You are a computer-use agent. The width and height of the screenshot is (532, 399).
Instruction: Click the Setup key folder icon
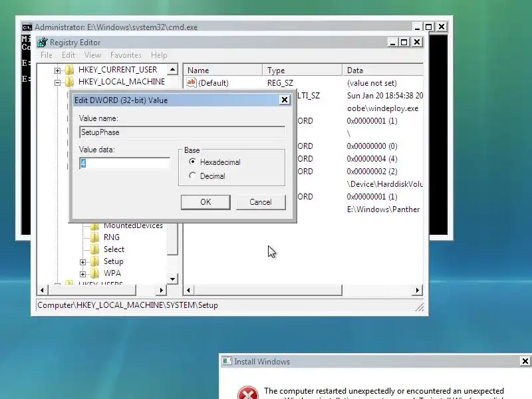point(95,261)
